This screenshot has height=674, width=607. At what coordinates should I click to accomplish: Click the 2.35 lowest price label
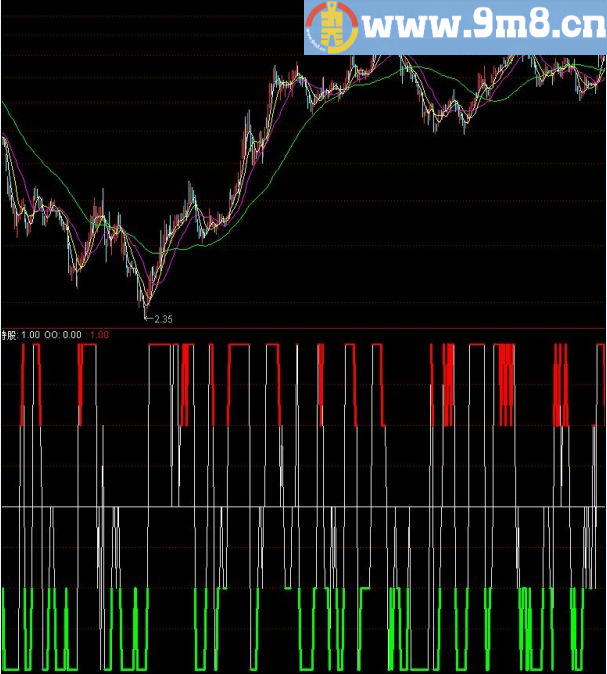pos(163,319)
